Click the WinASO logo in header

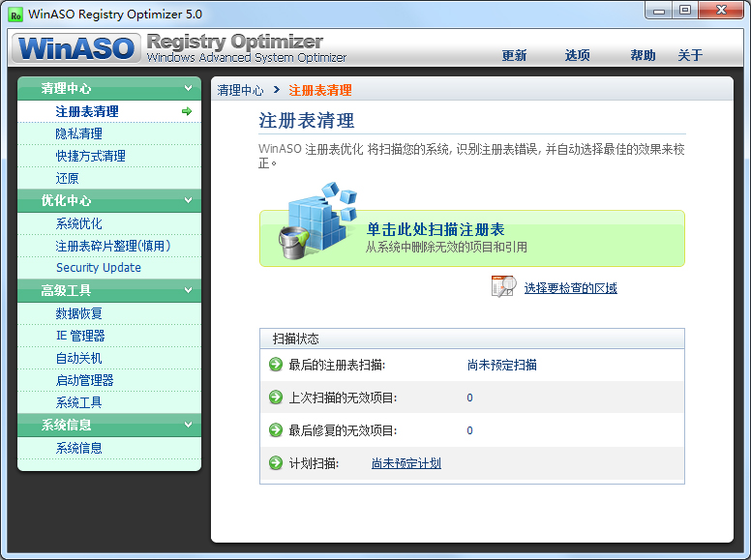tap(75, 47)
